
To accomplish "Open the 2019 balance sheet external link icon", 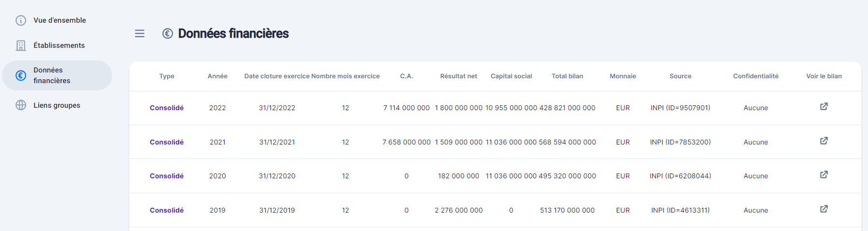I will (x=824, y=209).
